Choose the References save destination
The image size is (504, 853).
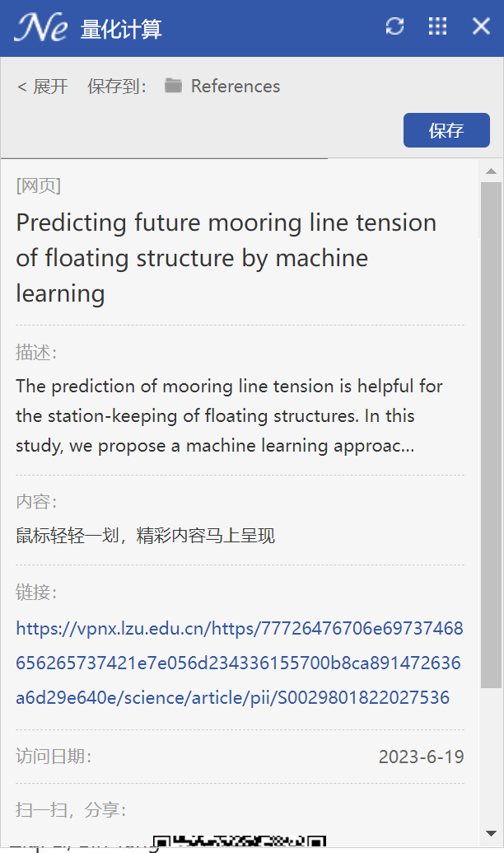pyautogui.click(x=235, y=86)
